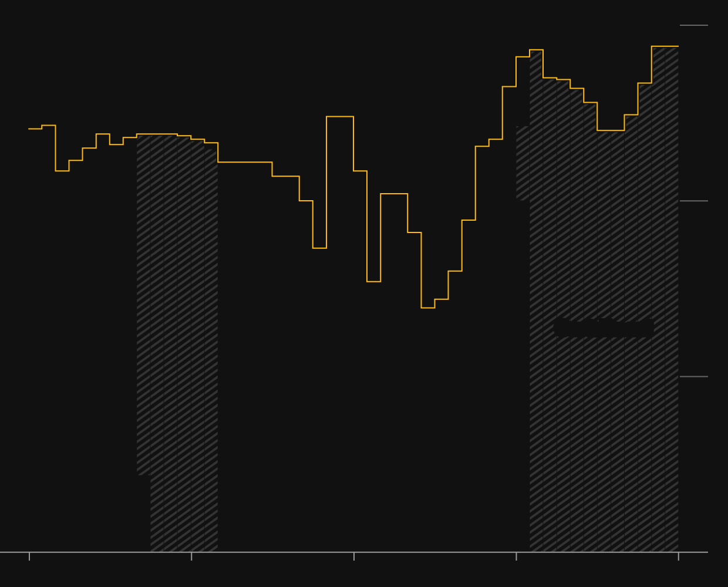Click the first early dip in the yellow line
Screen dimensions: 728x587
point(62,171)
